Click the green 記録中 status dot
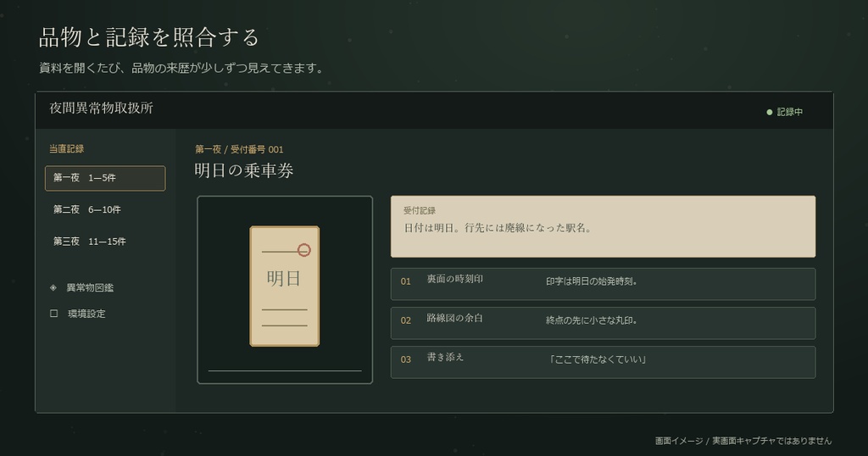 pos(769,113)
